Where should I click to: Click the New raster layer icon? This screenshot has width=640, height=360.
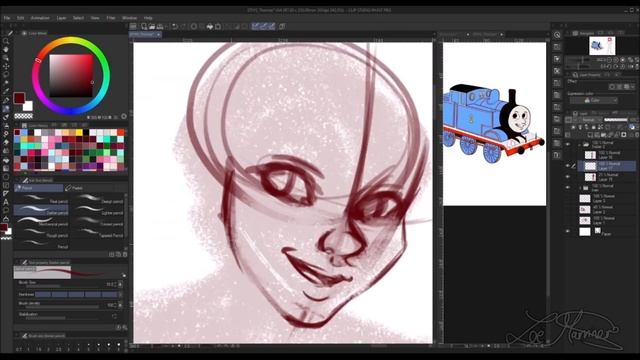(591, 135)
